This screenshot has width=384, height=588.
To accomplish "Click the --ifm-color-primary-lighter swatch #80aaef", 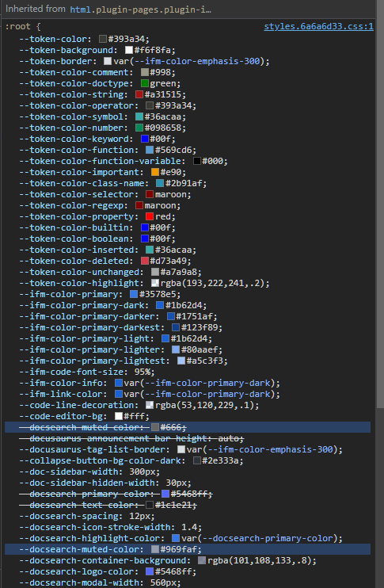I will pos(176,349).
